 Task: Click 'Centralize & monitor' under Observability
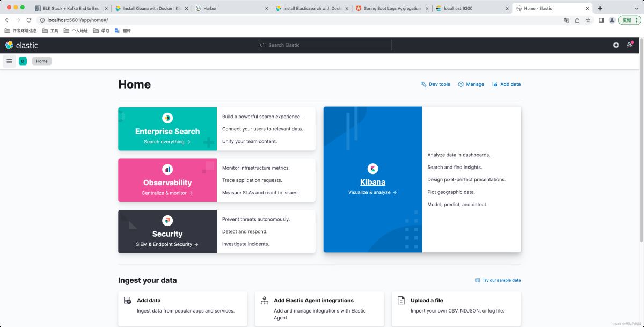167,193
